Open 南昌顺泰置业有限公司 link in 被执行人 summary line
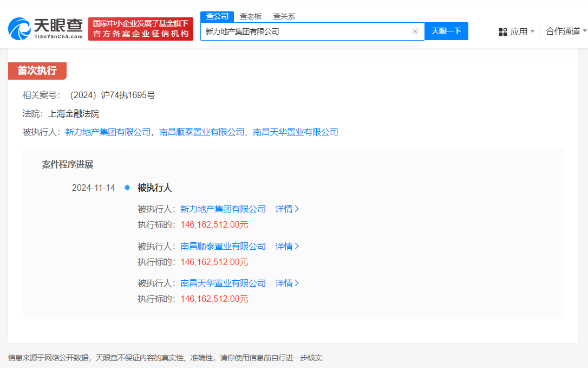 (202, 132)
